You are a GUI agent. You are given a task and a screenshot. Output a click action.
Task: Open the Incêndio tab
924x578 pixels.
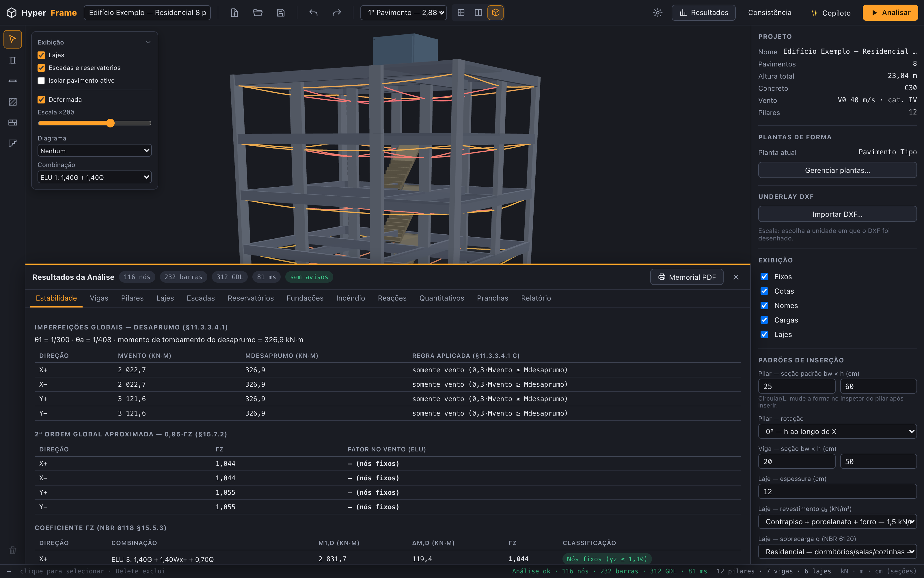(351, 298)
